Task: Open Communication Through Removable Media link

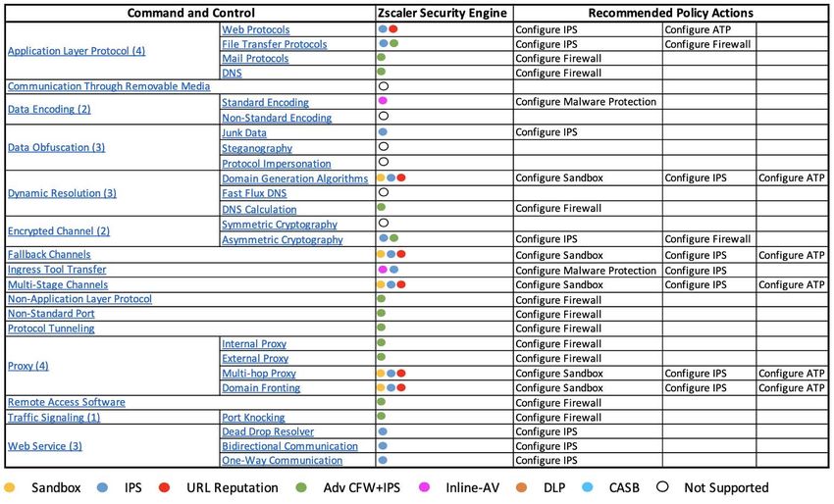Action: coord(109,86)
